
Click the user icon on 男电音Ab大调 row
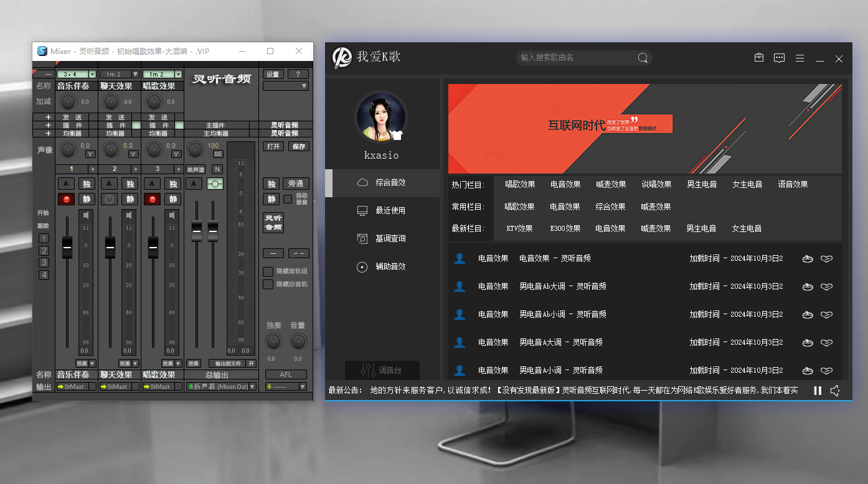tap(460, 286)
